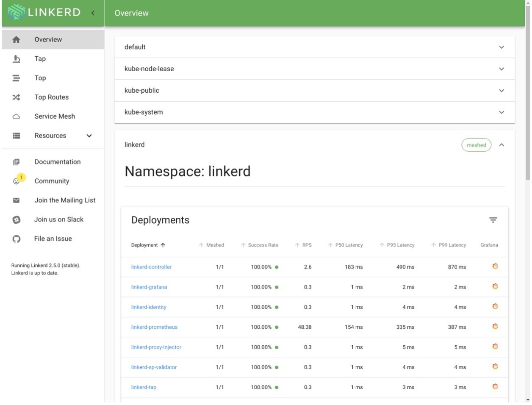Sort table by P50 Latency header
The image size is (532, 405).
[x=346, y=245]
